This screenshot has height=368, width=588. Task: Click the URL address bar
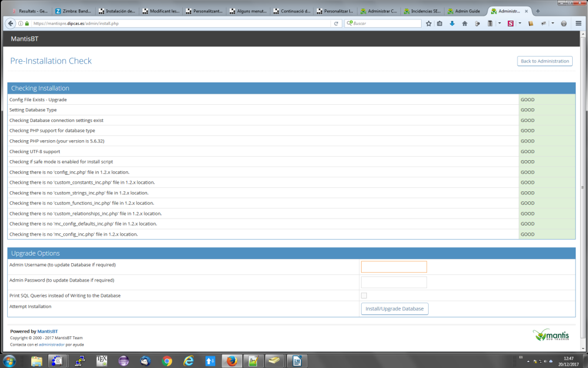[x=182, y=24]
